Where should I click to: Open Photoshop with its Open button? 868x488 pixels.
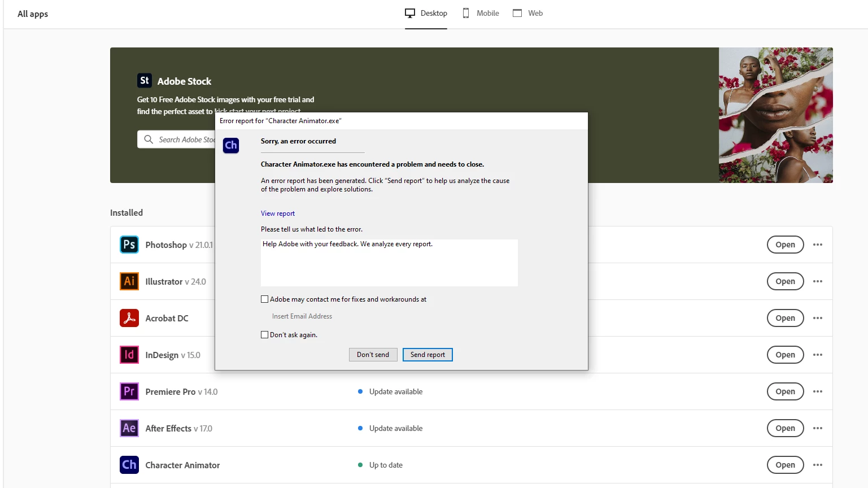pyautogui.click(x=785, y=245)
